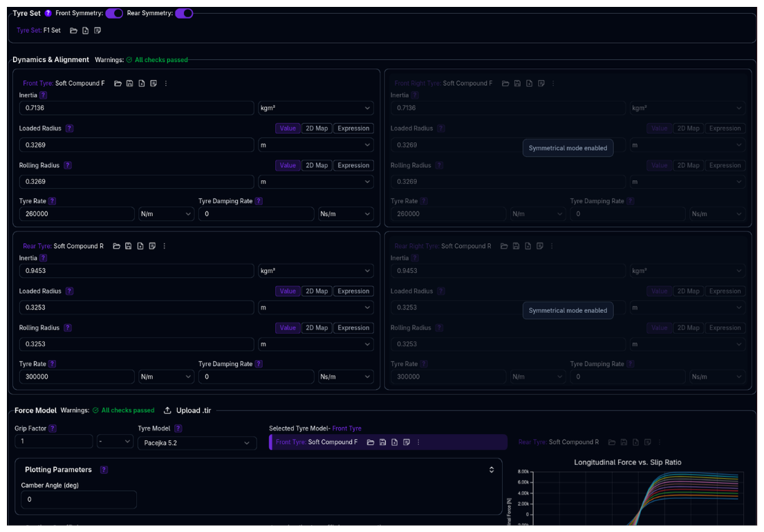Disable the Front Symmetry toggle
Image resolution: width=764 pixels, height=532 pixels.
tap(114, 13)
